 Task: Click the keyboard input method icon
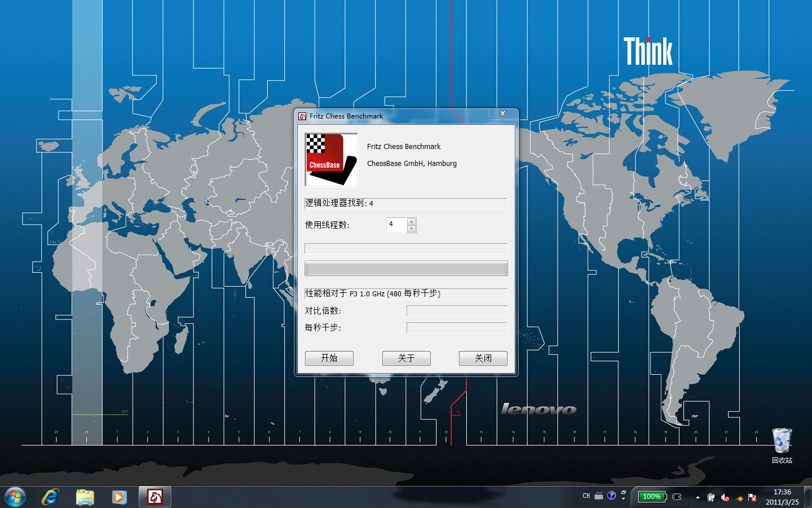pyautogui.click(x=599, y=496)
